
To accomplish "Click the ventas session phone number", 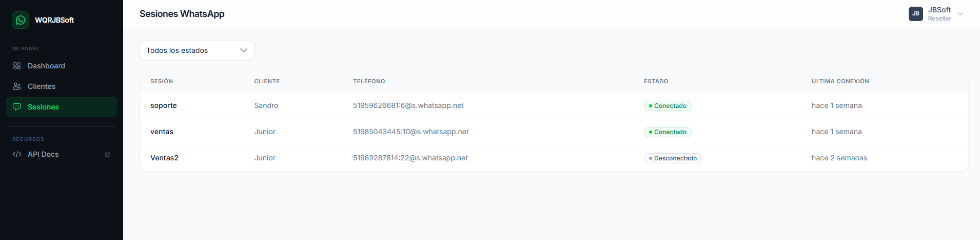I will (x=410, y=132).
